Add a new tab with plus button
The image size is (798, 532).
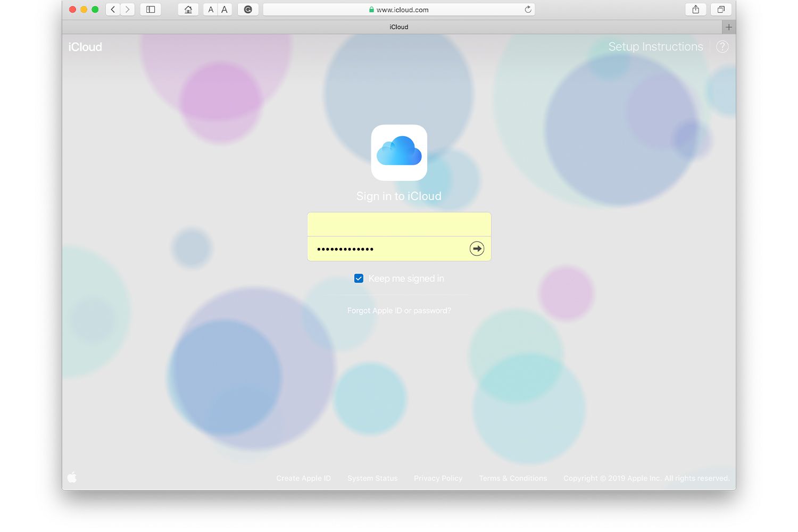(x=729, y=27)
